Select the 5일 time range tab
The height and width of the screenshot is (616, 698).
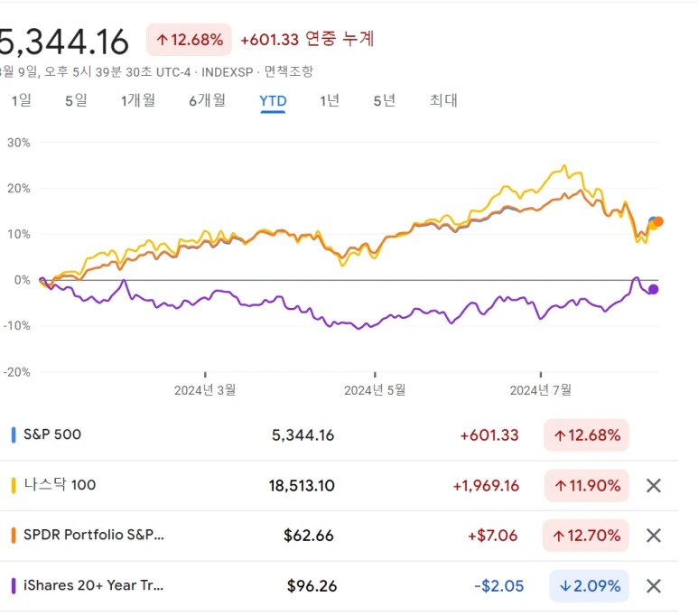point(76,100)
